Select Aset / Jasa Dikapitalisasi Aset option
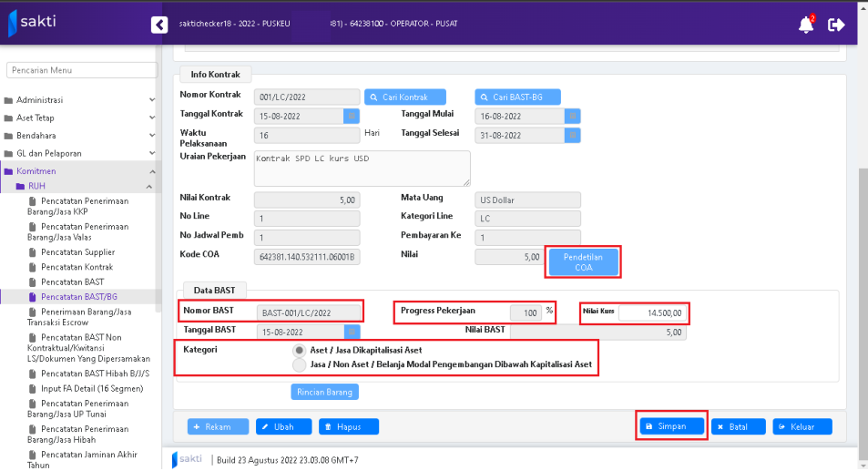The image size is (868, 471). pyautogui.click(x=299, y=350)
